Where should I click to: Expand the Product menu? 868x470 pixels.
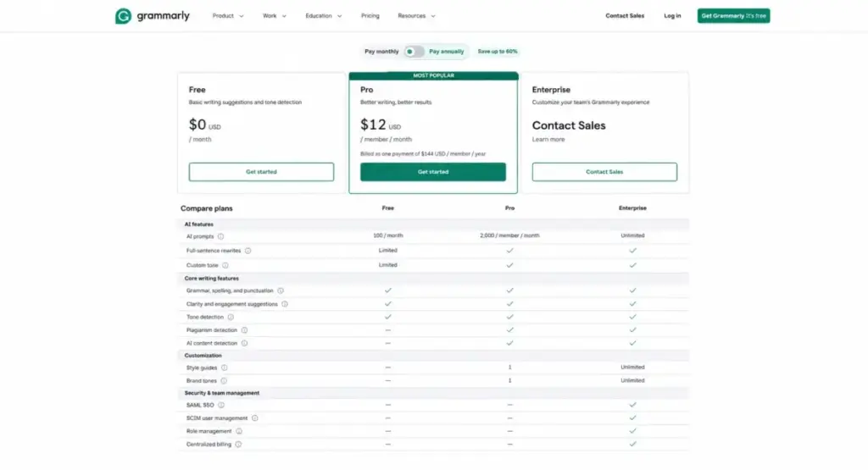227,16
